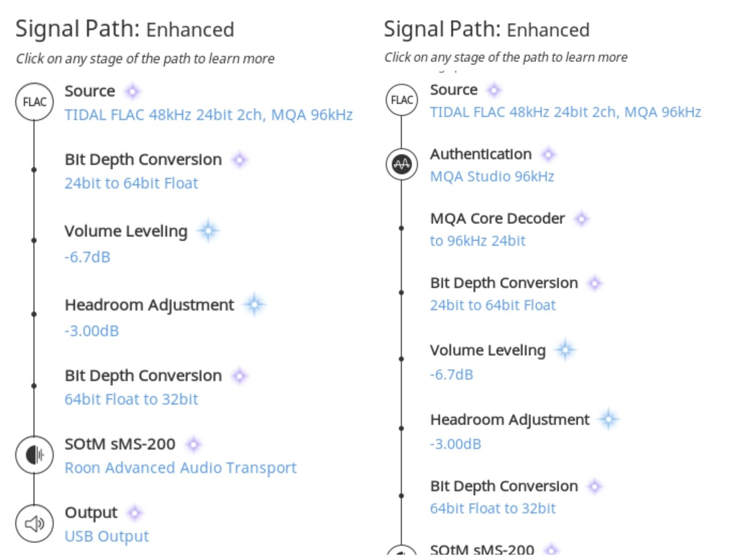Click the FLAC source icon in left panel
The height and width of the screenshot is (560, 747).
point(35,102)
